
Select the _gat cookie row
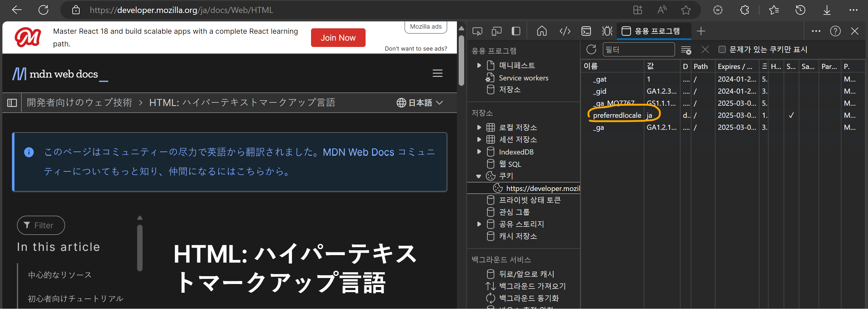[724, 80]
